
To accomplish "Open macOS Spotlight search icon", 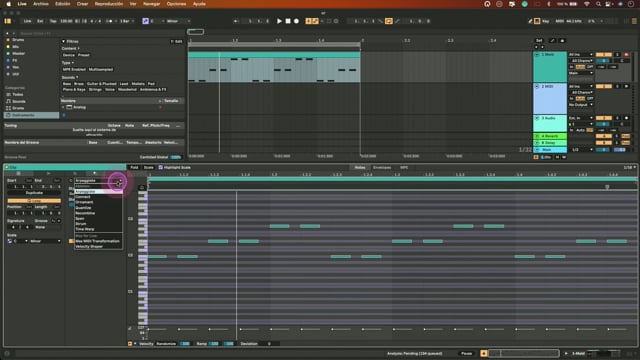I will pyautogui.click(x=598, y=4).
